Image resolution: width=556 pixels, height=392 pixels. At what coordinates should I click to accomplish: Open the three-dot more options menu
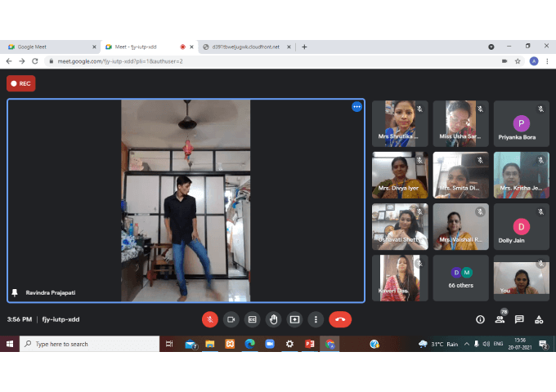[x=316, y=319]
